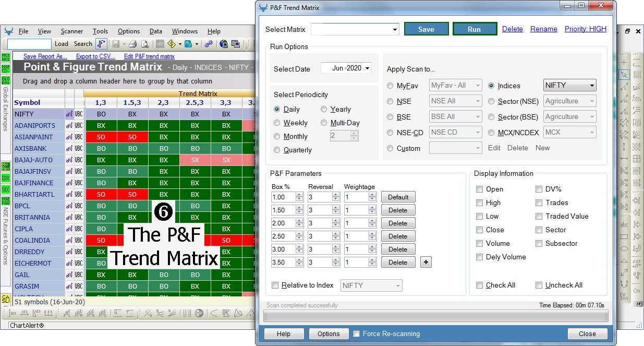Open the MyFav green sidebar button
This screenshot has height=346, width=644.
(x=6, y=166)
